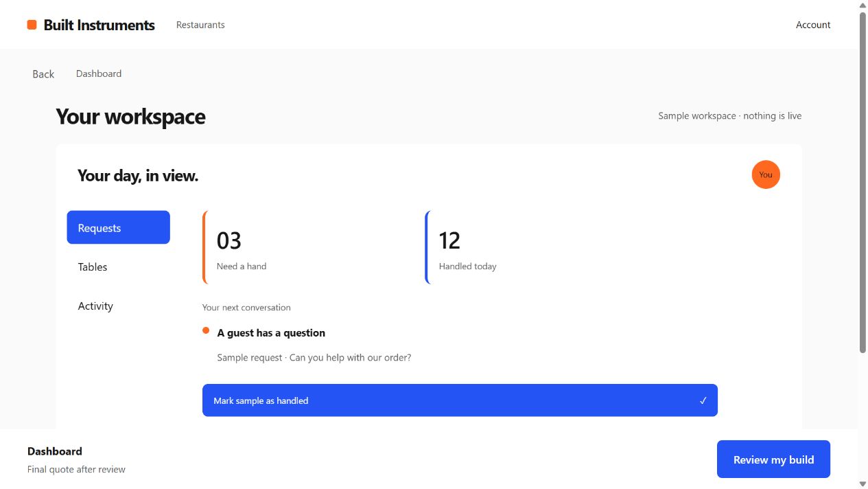Click the scrollbar down arrow
The image size is (868, 489).
[863, 484]
